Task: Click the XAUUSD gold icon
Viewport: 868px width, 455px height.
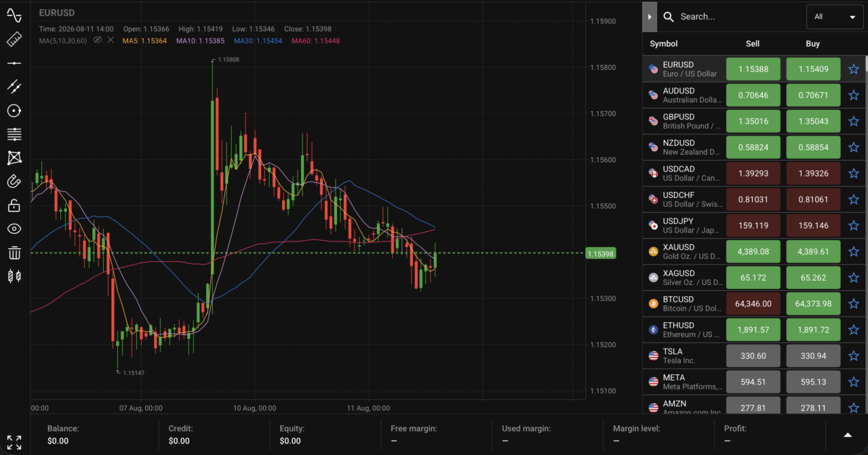Action: click(x=654, y=252)
